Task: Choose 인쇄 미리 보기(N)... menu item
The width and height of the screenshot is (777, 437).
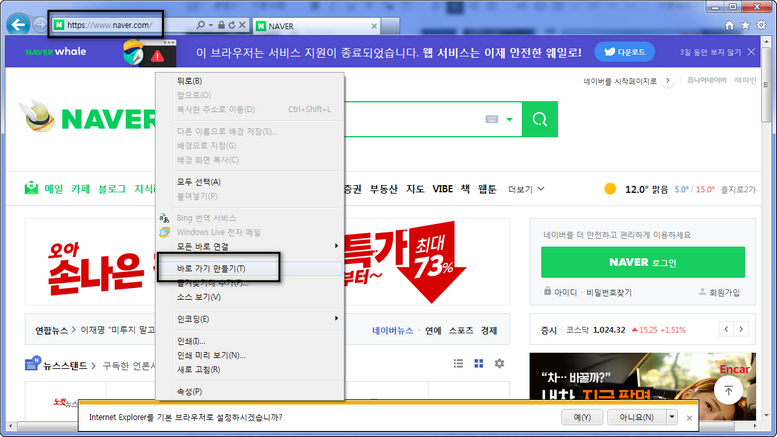Action: tap(250, 355)
